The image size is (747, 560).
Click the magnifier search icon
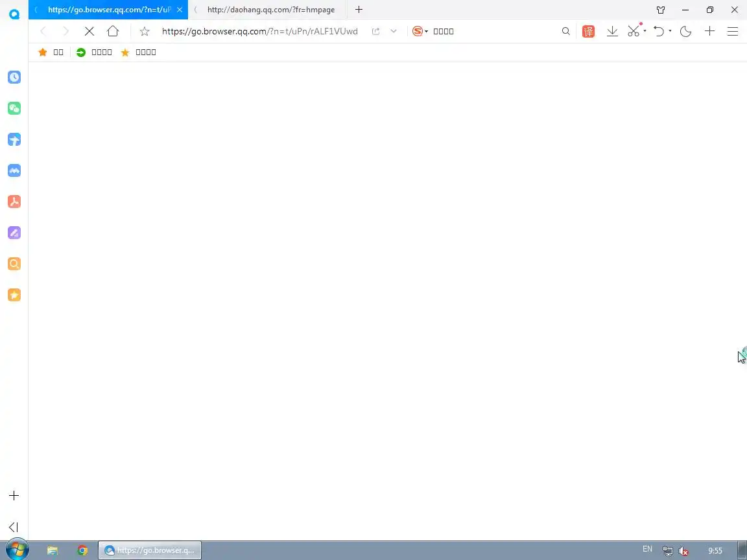point(566,31)
